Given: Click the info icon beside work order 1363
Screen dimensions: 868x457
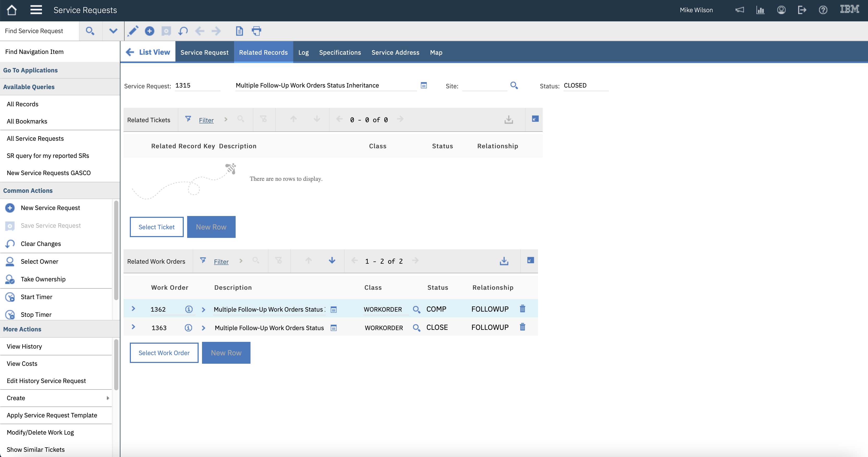Looking at the screenshot, I should click(x=188, y=328).
